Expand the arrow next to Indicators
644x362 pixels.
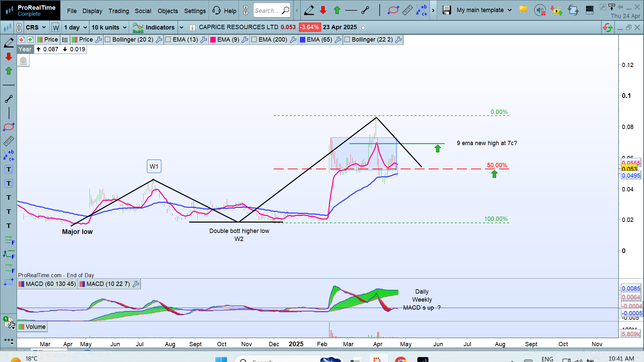(181, 27)
